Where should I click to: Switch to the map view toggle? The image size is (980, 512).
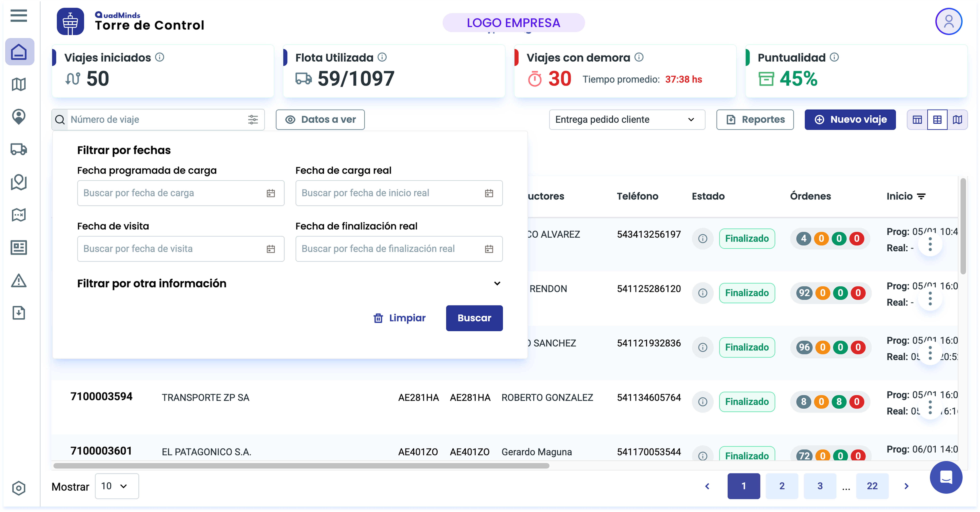click(x=958, y=120)
